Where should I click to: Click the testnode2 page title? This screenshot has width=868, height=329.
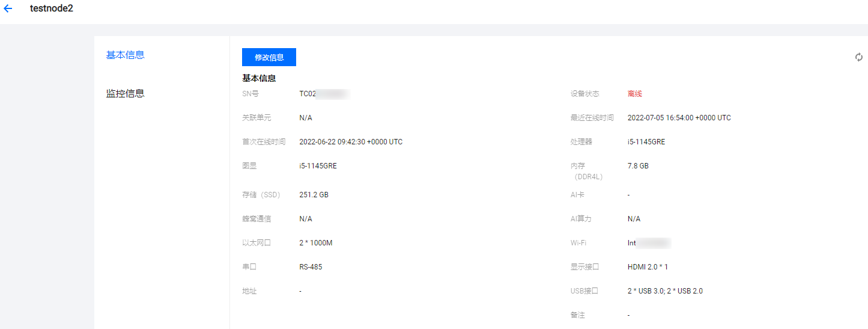[52, 9]
